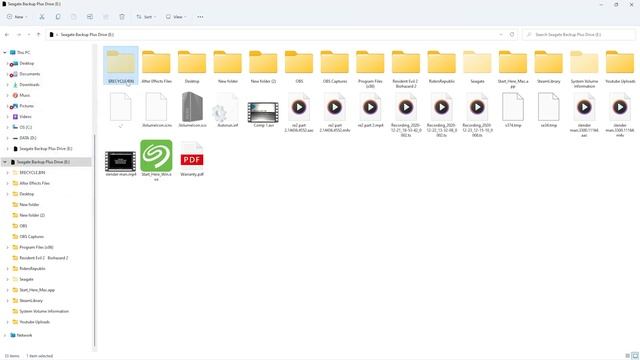Open the Desktop folder in file pane

coord(192,66)
